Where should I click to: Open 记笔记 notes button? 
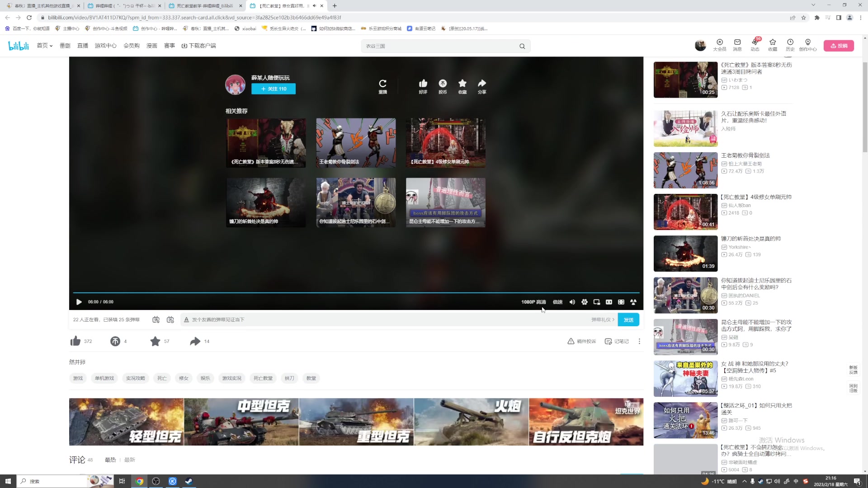[617, 341]
